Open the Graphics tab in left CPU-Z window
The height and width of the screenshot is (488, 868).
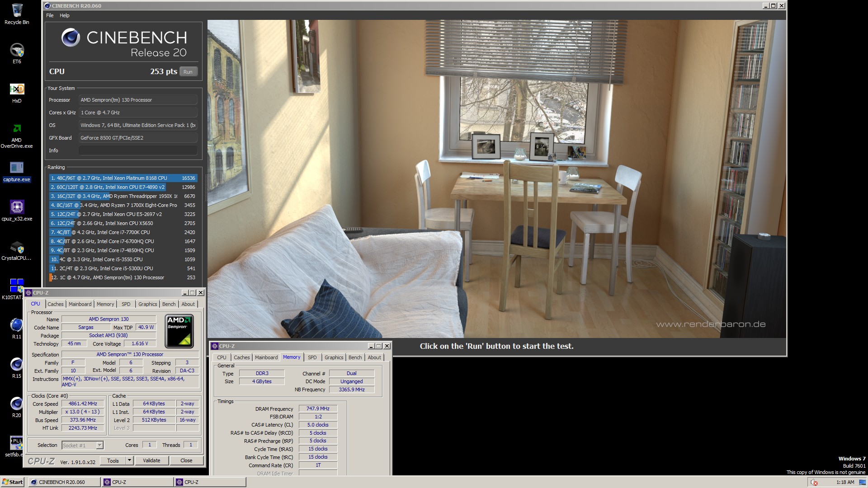(x=148, y=304)
